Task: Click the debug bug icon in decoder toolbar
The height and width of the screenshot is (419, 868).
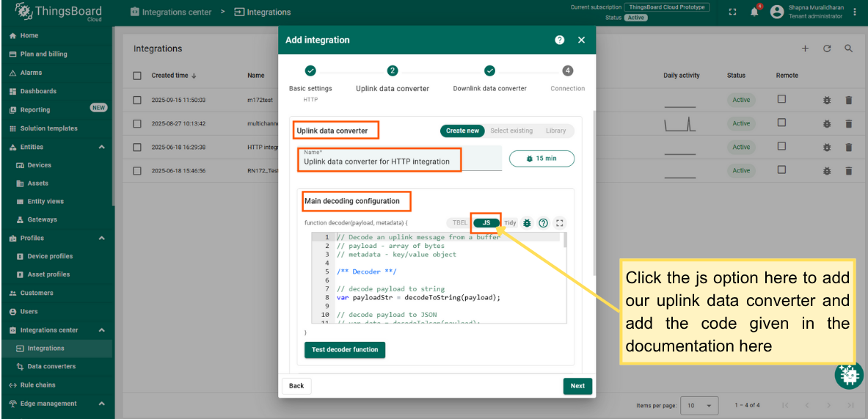Action: coord(527,223)
